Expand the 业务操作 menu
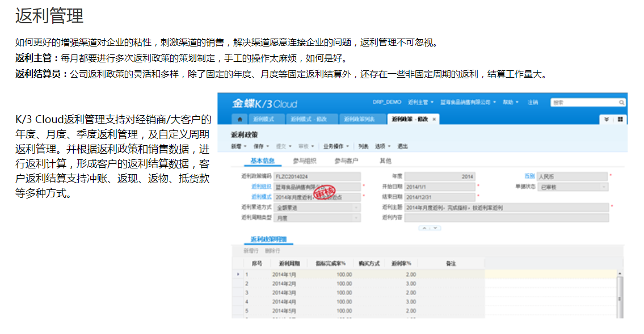Image resolution: width=644 pixels, height=334 pixels. [x=336, y=146]
